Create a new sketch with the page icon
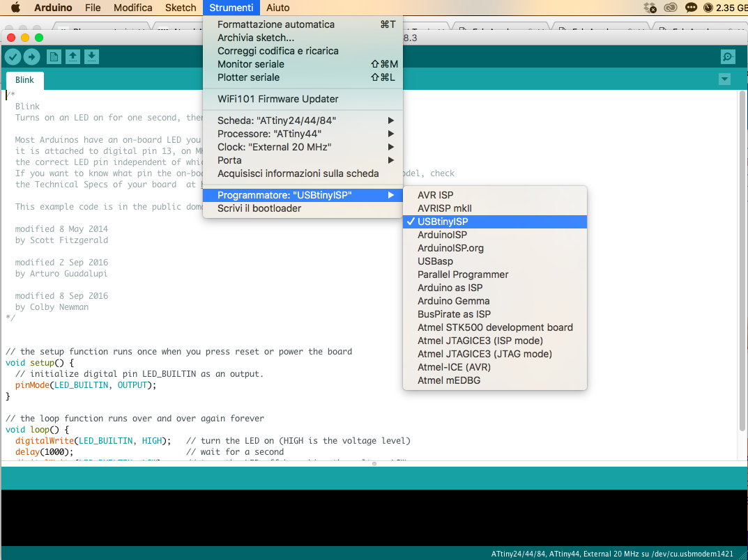Image resolution: width=748 pixels, height=560 pixels. (54, 56)
